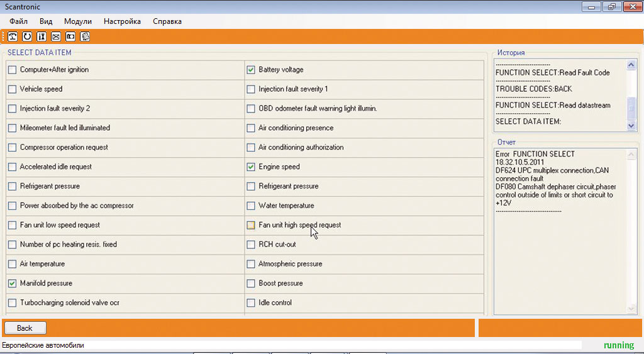Image resolution: width=644 pixels, height=354 pixels.
Task: Select the Water temperature checkbox
Action: coord(251,206)
